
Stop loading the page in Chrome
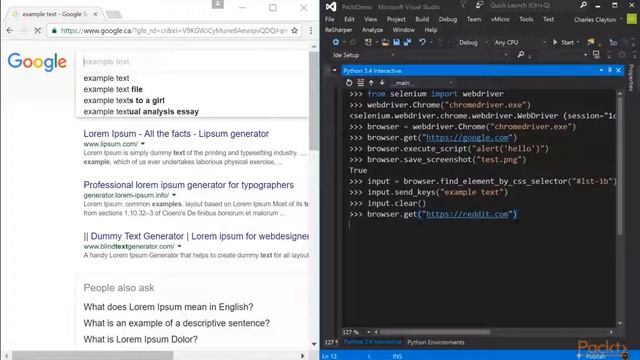coord(37,30)
